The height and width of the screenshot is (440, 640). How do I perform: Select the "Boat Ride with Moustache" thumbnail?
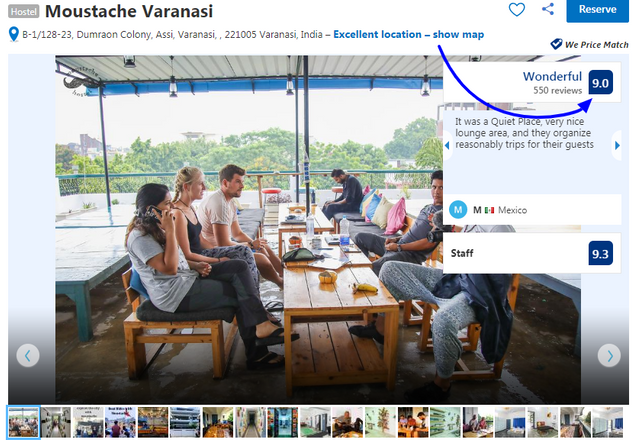click(120, 422)
